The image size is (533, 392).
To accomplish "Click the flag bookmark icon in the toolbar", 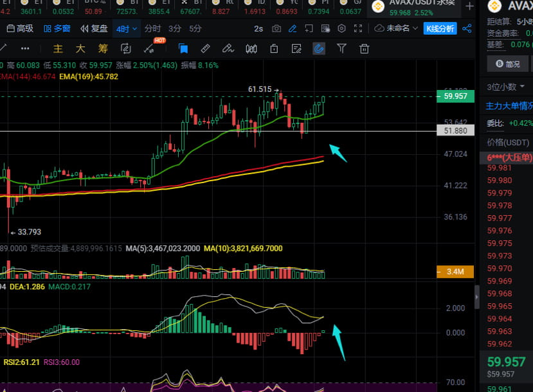I will coord(183,48).
